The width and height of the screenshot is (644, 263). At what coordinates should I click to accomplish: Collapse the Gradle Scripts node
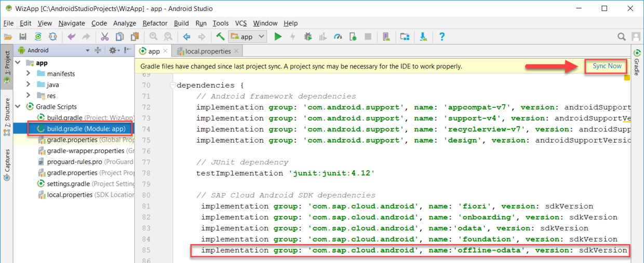pyautogui.click(x=19, y=106)
